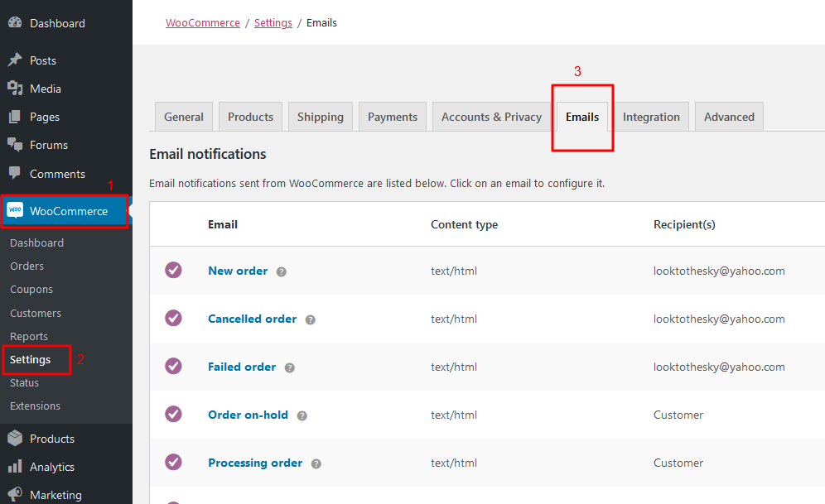The height and width of the screenshot is (504, 825).
Task: Click the Woo logo icon
Action: (15, 210)
